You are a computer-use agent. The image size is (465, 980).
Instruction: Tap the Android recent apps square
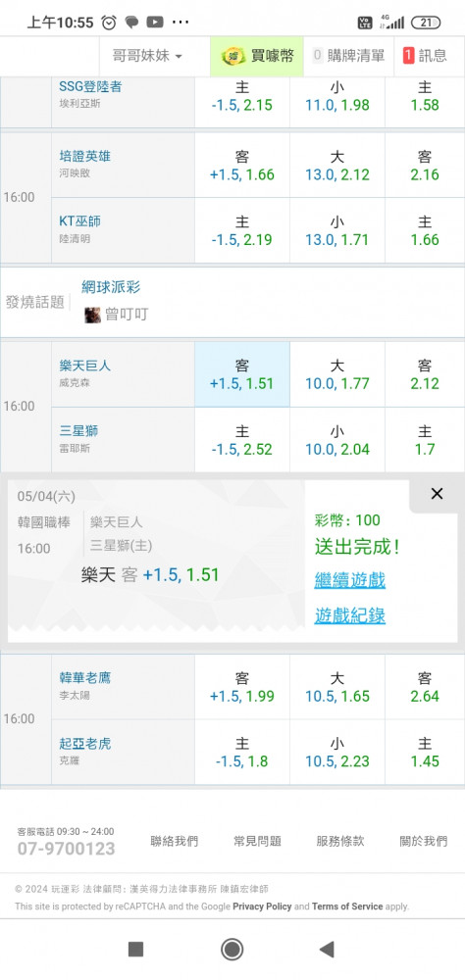coord(135,950)
